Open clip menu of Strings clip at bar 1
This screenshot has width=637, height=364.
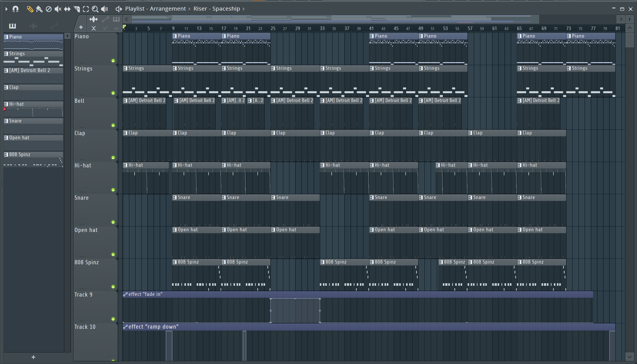[x=125, y=68]
